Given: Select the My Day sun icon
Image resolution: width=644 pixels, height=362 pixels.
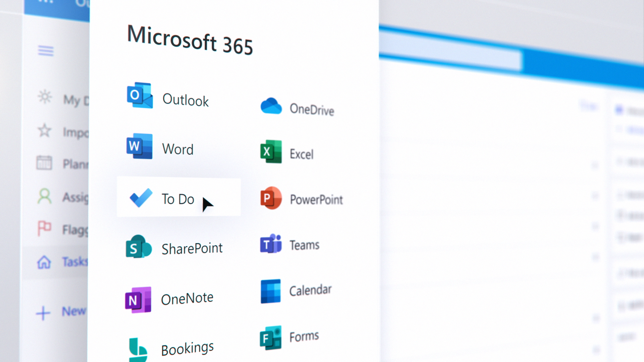Looking at the screenshot, I should tap(45, 97).
